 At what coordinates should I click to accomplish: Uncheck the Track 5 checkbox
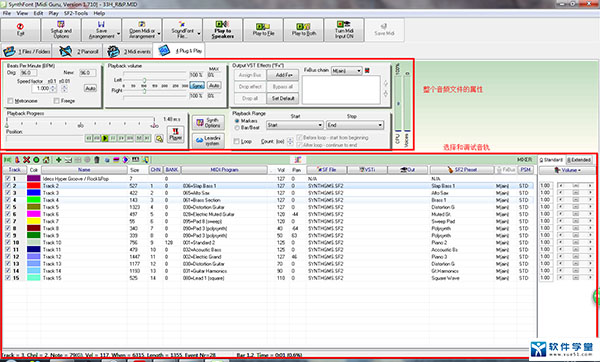coord(8,207)
